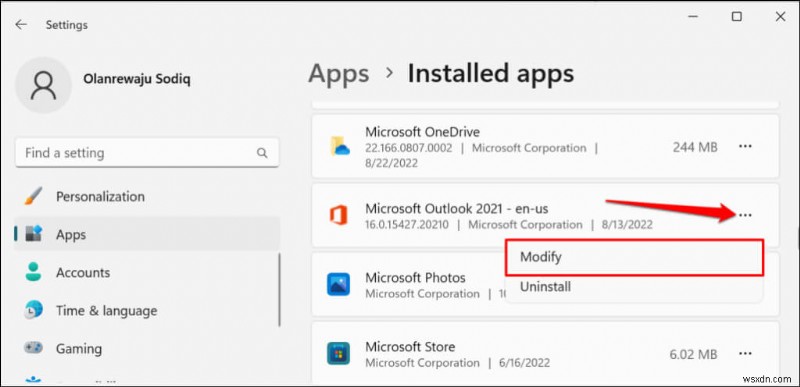This screenshot has height=387, width=800.
Task: Click the Microsoft Store title
Action: tap(410, 347)
